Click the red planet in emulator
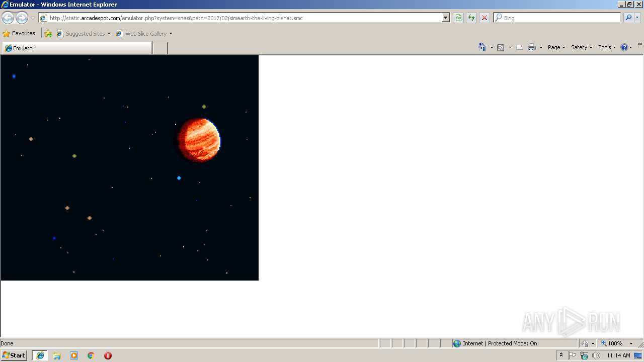This screenshot has height=362, width=644. click(x=198, y=140)
